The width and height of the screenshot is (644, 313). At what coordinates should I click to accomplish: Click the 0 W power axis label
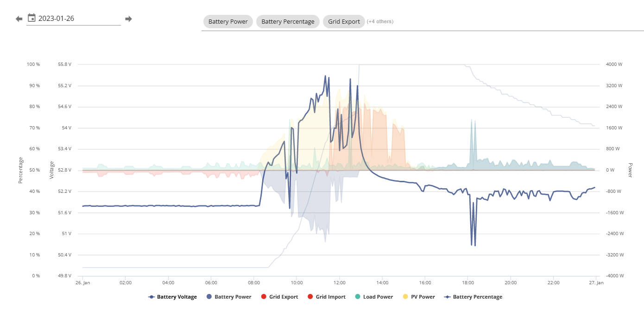point(610,170)
